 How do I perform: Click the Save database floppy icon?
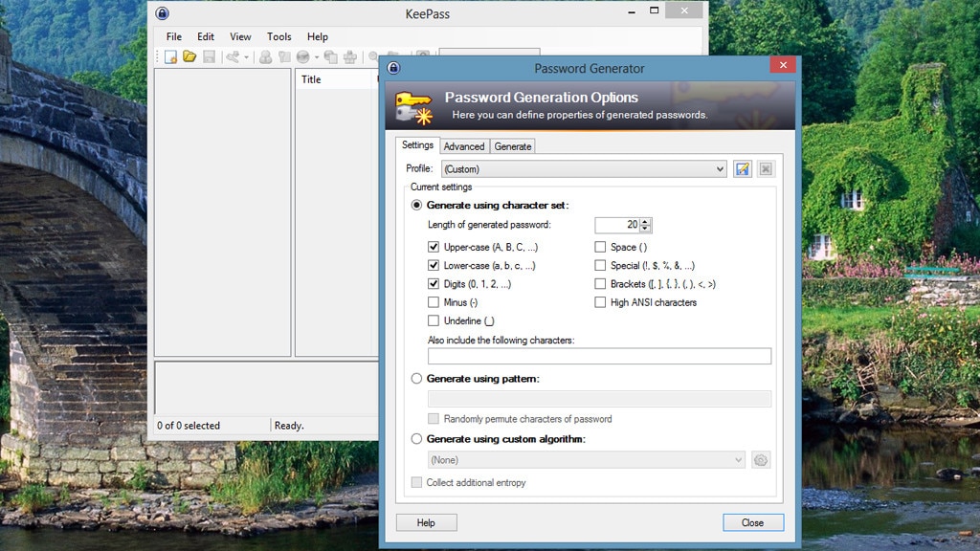209,57
